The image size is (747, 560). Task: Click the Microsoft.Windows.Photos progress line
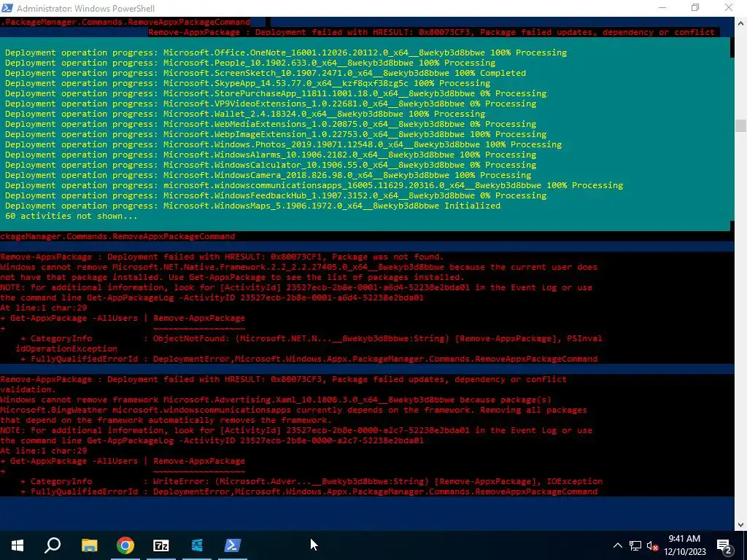click(284, 145)
